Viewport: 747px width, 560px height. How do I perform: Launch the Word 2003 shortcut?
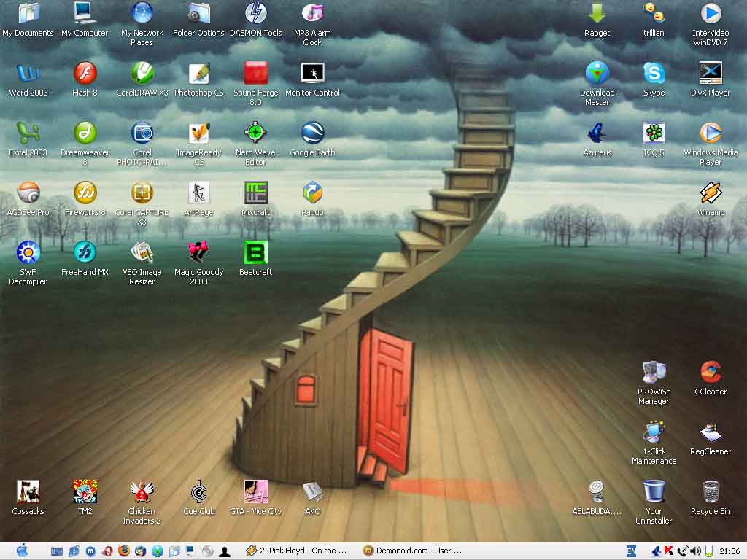28,73
